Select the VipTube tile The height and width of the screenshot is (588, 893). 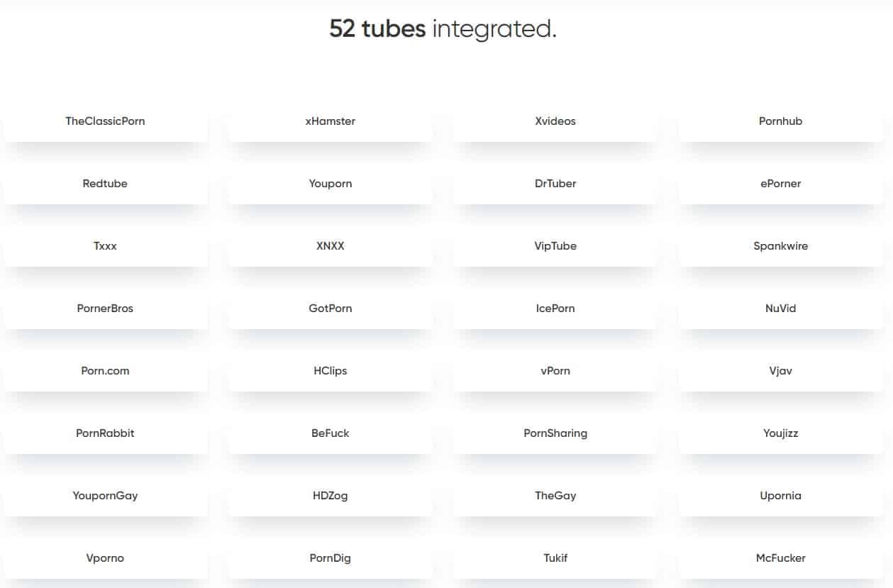point(555,246)
